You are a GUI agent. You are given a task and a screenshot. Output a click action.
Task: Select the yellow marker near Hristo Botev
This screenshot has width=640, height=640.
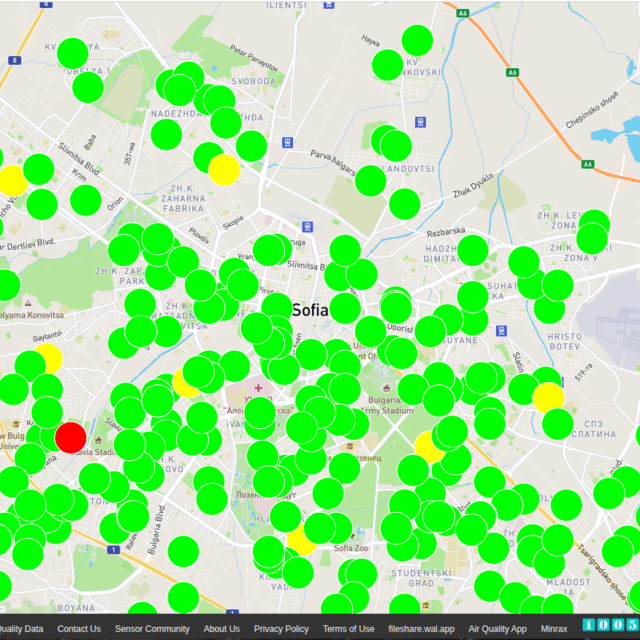click(x=548, y=398)
